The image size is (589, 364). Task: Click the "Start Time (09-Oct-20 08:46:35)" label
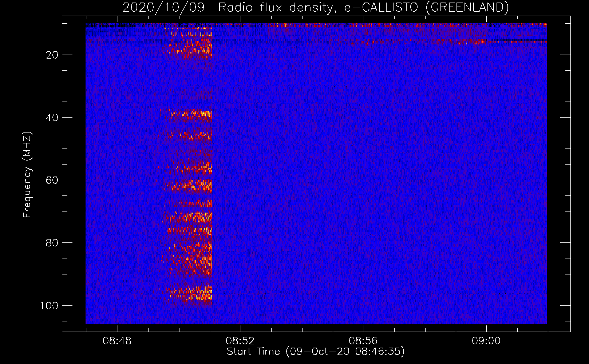[316, 352]
